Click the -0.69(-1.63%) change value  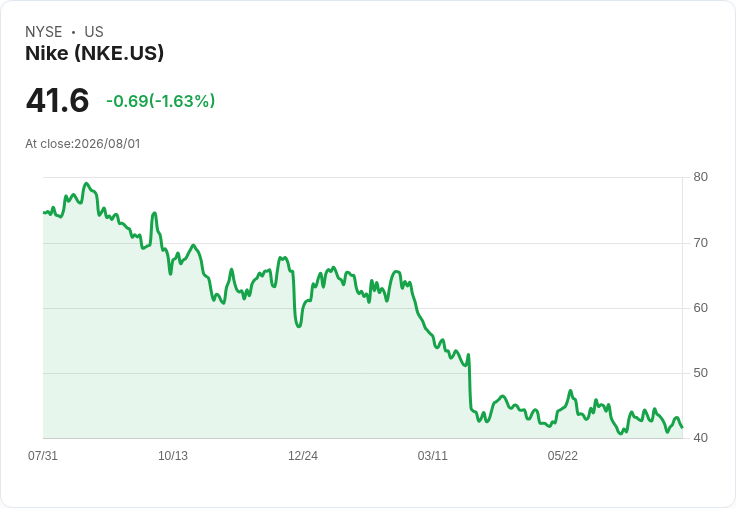161,101
